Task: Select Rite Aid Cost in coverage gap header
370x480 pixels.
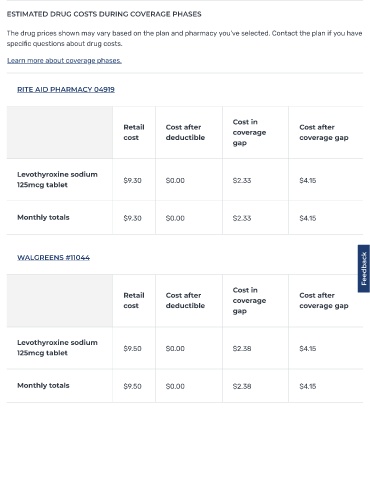Action: pyautogui.click(x=249, y=132)
